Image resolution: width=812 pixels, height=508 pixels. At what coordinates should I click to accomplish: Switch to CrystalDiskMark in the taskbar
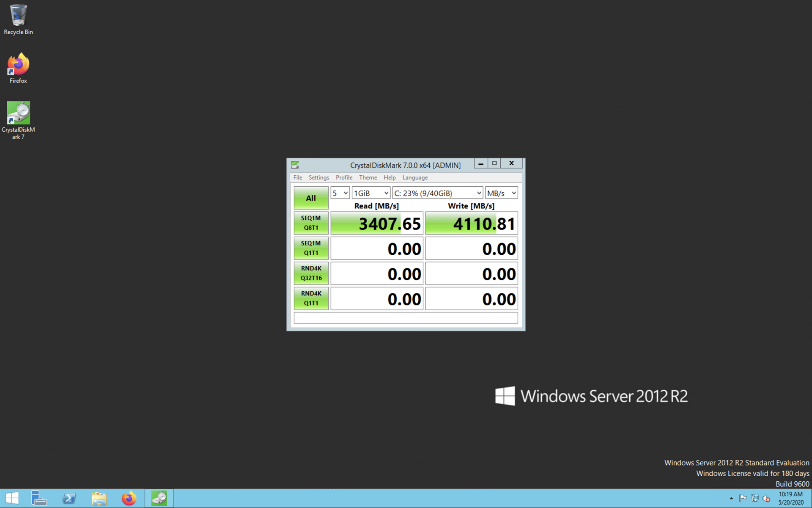point(159,498)
